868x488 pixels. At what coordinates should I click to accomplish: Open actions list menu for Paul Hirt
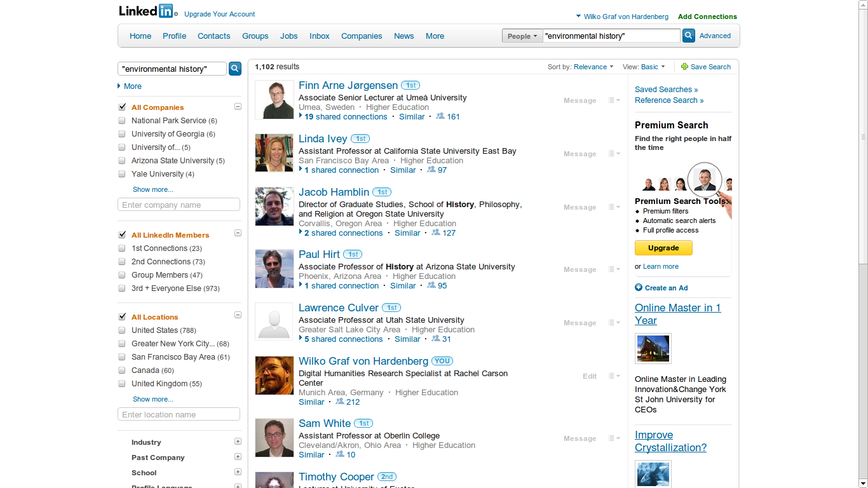pos(614,269)
